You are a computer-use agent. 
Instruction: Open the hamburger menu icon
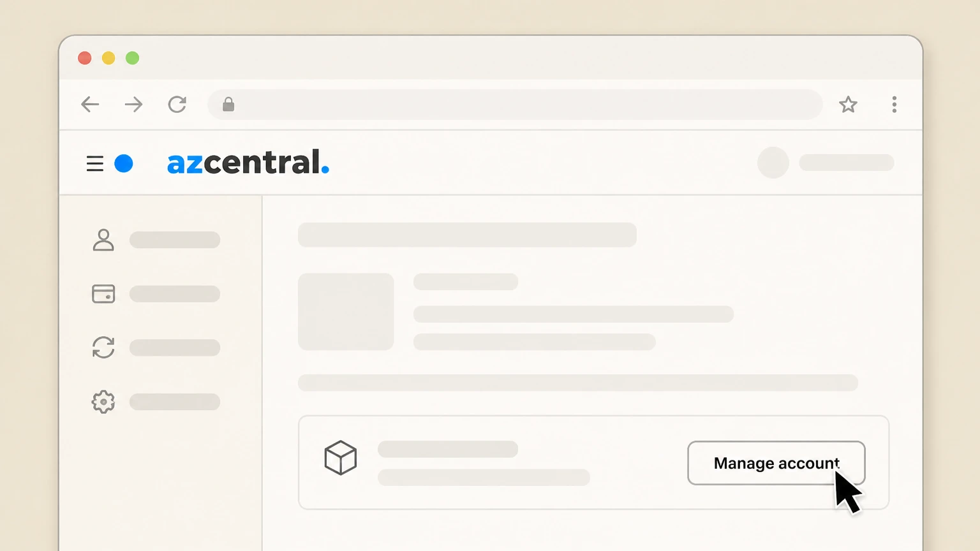pyautogui.click(x=95, y=164)
